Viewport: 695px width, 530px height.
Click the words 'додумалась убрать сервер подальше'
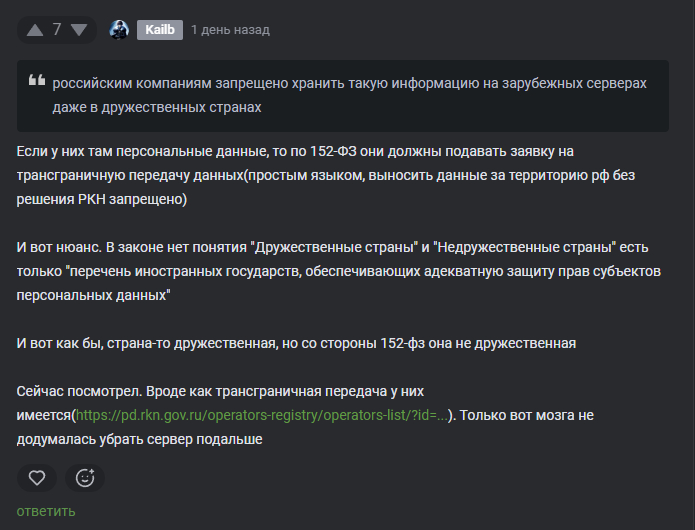(139, 440)
